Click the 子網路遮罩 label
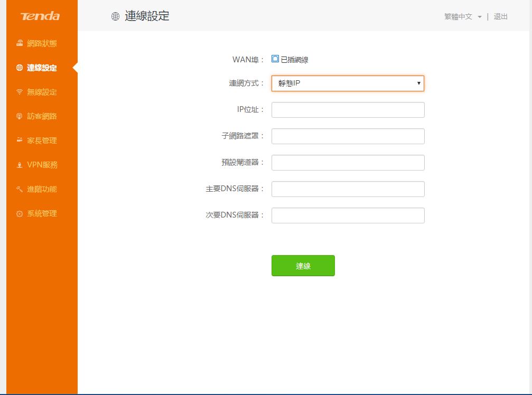Image resolution: width=532 pixels, height=395 pixels. [x=242, y=136]
